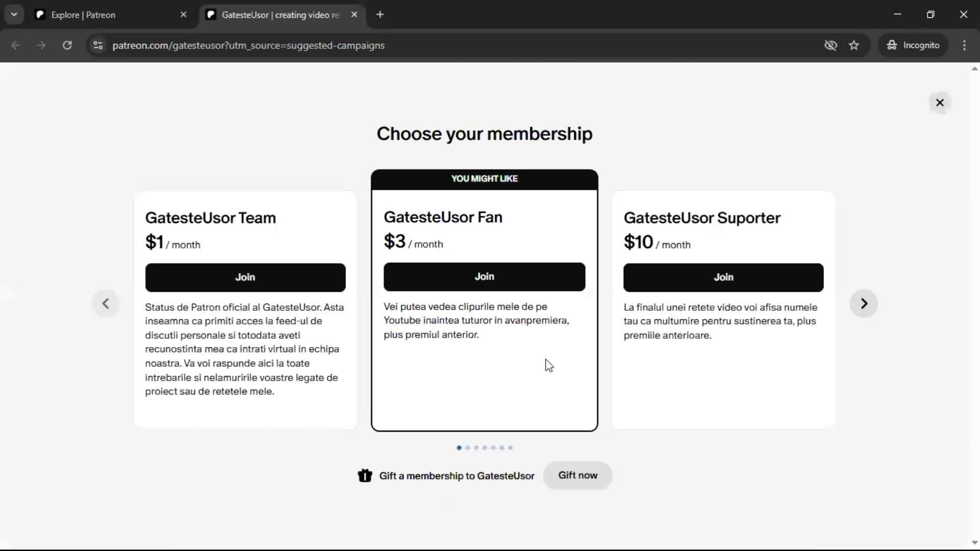Viewport: 980px width, 551px height.
Task: Bookmark this page with the star
Action: click(854, 45)
